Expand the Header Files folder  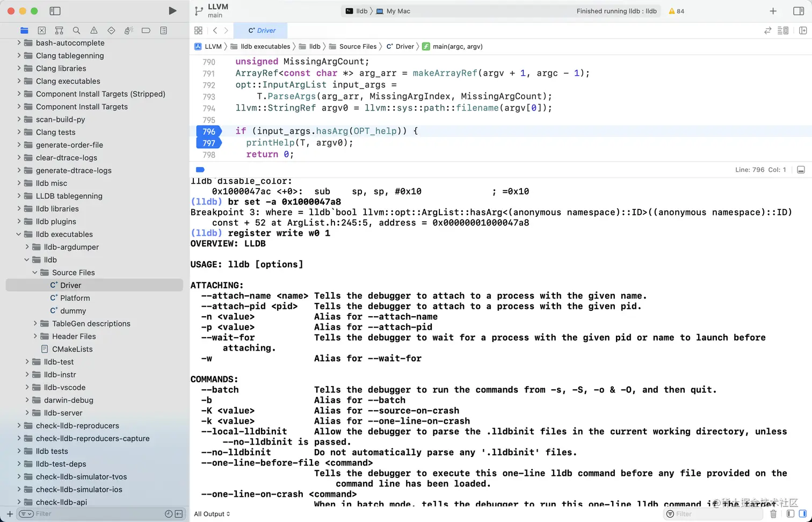pyautogui.click(x=35, y=337)
